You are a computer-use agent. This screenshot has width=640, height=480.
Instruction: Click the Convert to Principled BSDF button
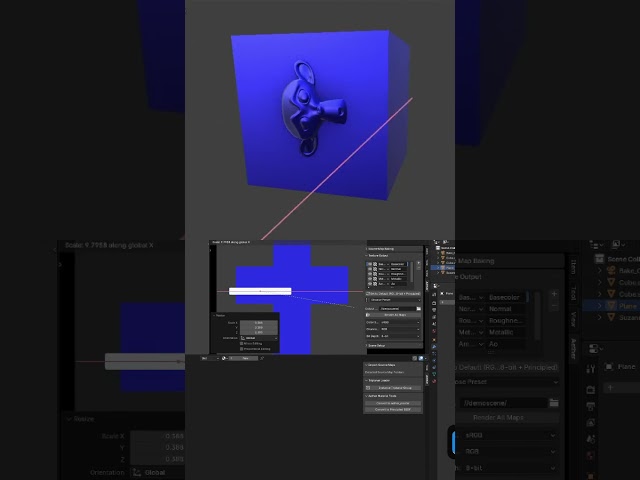pos(393,409)
